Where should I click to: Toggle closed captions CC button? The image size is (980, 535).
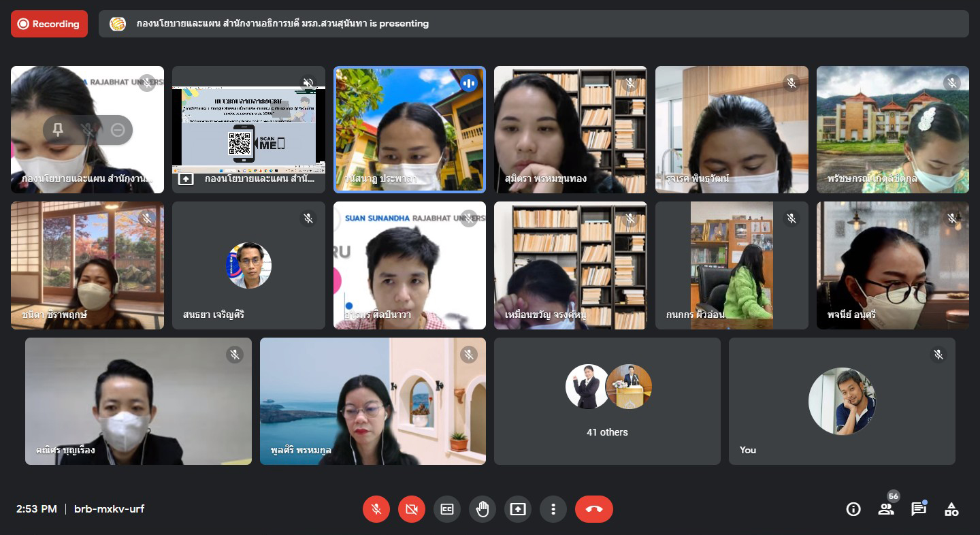(x=447, y=509)
